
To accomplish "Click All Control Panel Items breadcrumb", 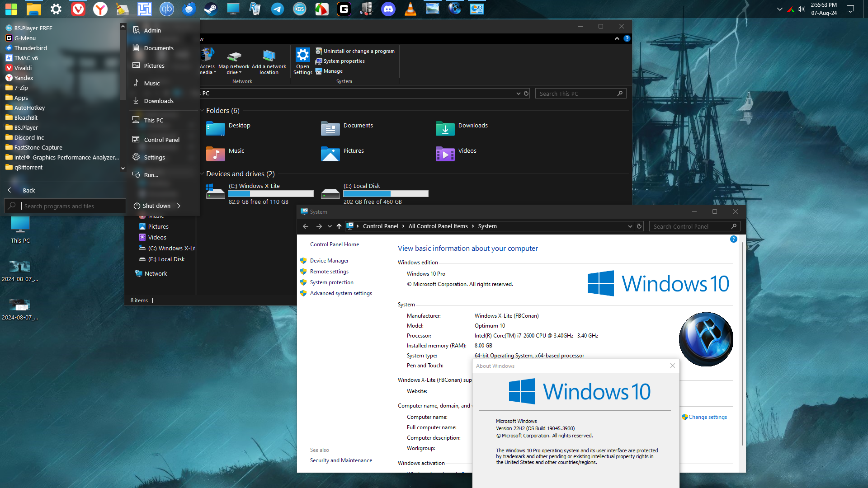I will (x=438, y=226).
